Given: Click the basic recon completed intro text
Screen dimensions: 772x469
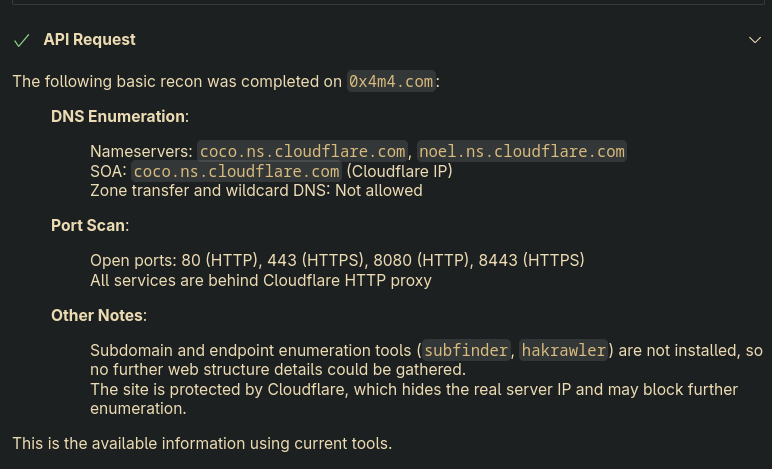Looking at the screenshot, I should coord(177,82).
